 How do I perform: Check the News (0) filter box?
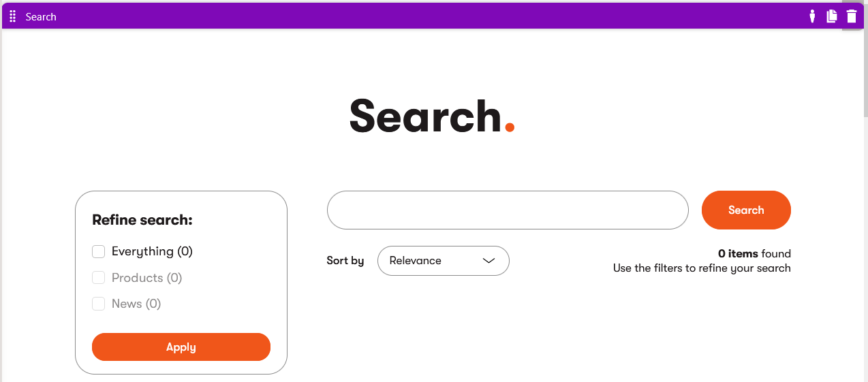99,304
